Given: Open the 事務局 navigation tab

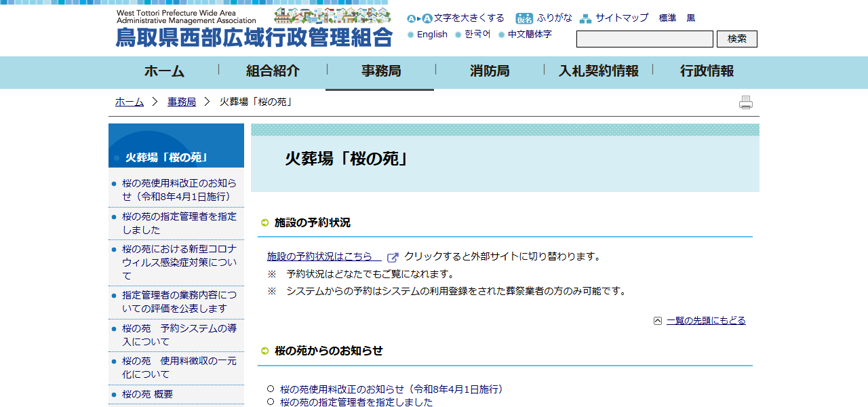Looking at the screenshot, I should point(381,71).
